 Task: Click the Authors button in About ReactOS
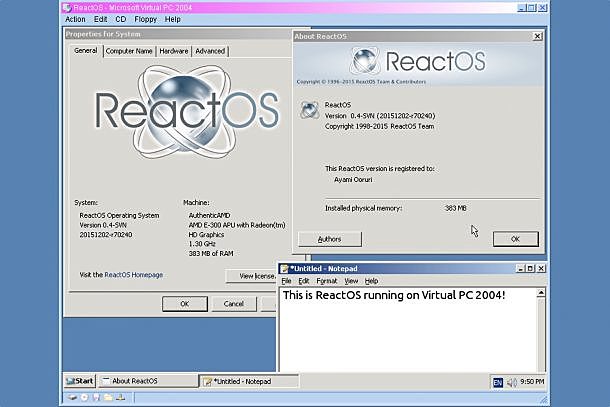click(x=330, y=239)
